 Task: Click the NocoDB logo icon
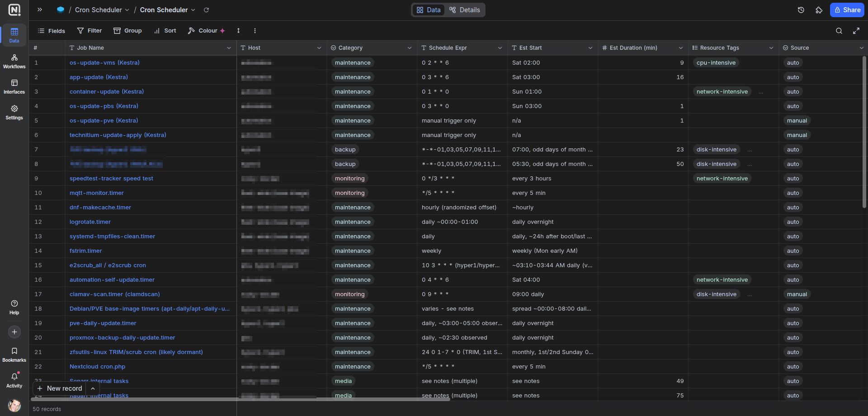14,10
